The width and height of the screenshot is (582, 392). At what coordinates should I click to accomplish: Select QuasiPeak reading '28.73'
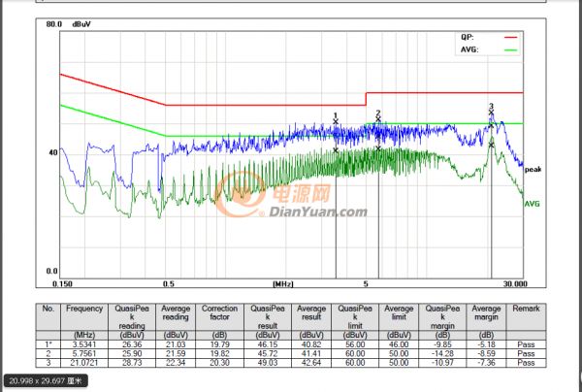point(132,362)
